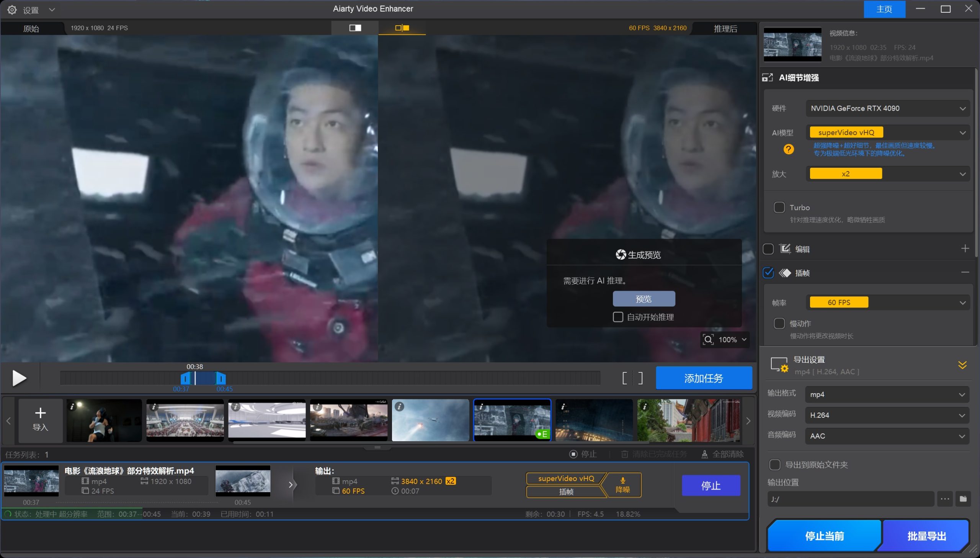The image size is (980, 558).
Task: Select the 推理后 result view tab
Action: (x=725, y=28)
